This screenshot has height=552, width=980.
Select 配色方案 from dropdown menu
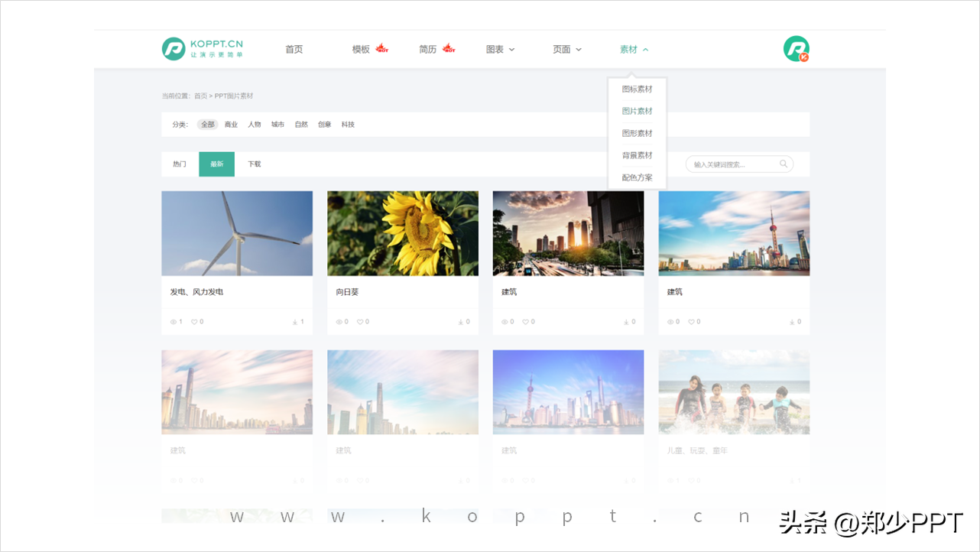[x=637, y=177]
